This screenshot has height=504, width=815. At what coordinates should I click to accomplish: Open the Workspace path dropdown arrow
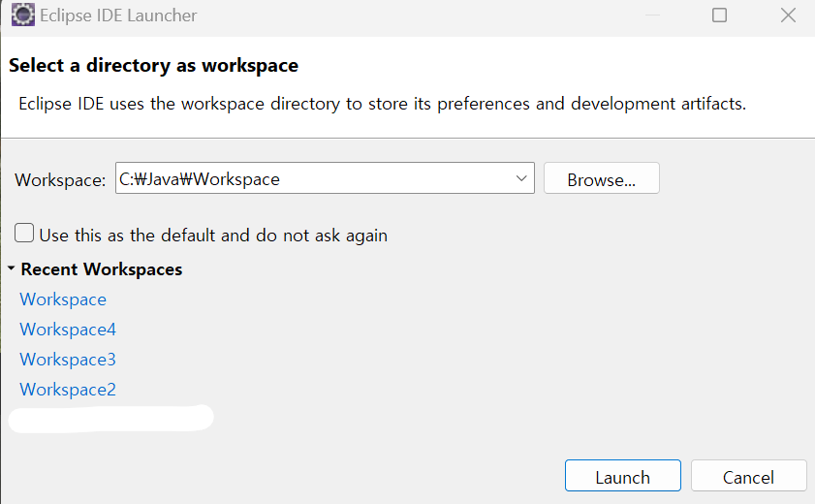pyautogui.click(x=521, y=178)
